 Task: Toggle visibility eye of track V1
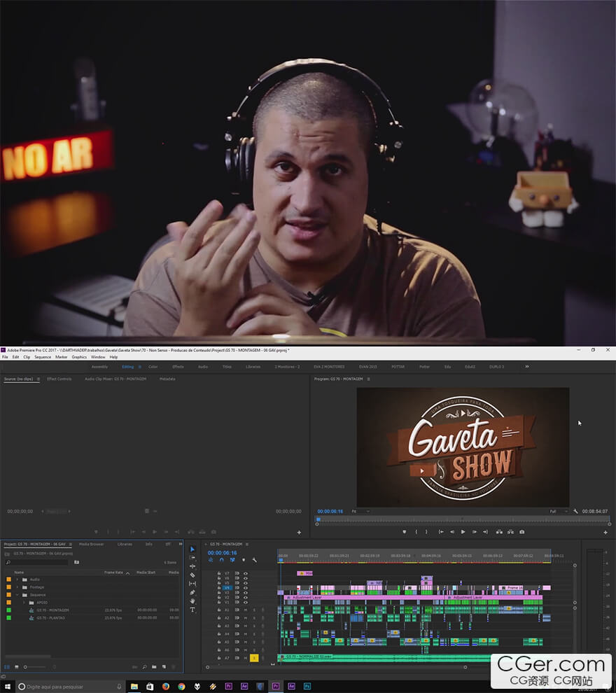click(x=246, y=602)
